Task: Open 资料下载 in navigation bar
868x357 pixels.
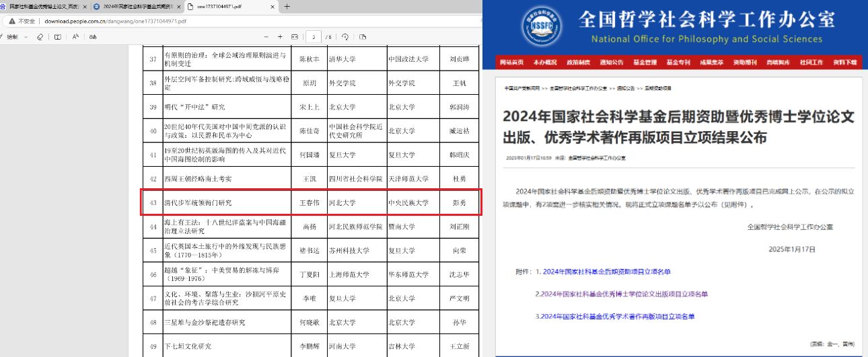Action: click(x=844, y=63)
